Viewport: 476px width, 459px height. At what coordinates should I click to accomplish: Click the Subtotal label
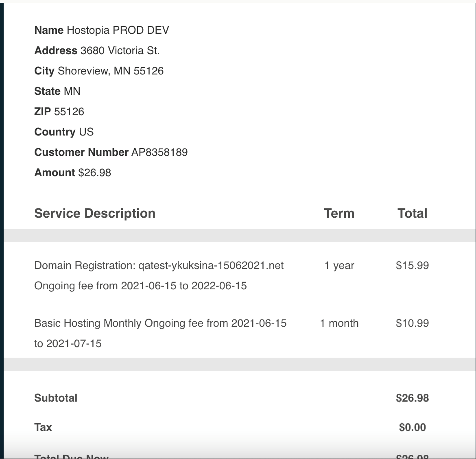tap(56, 398)
